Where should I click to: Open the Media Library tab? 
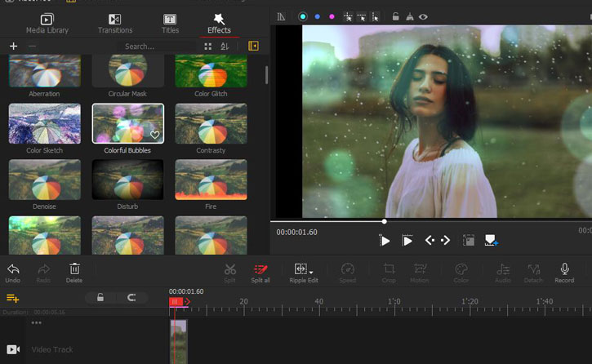pos(47,24)
